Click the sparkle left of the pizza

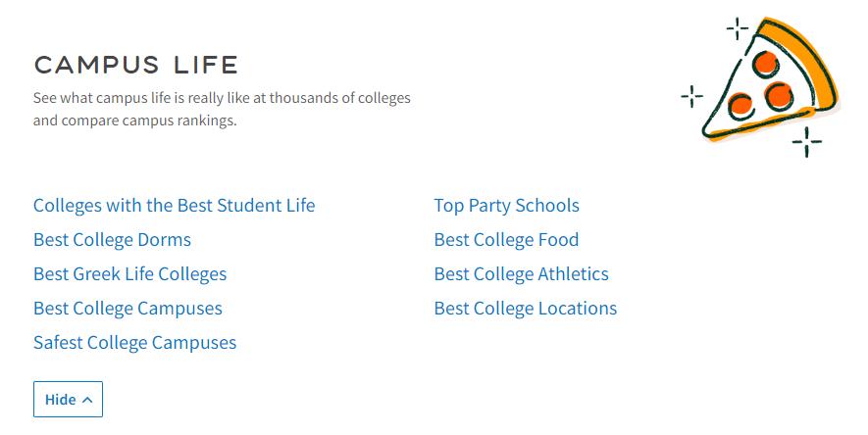click(x=691, y=96)
